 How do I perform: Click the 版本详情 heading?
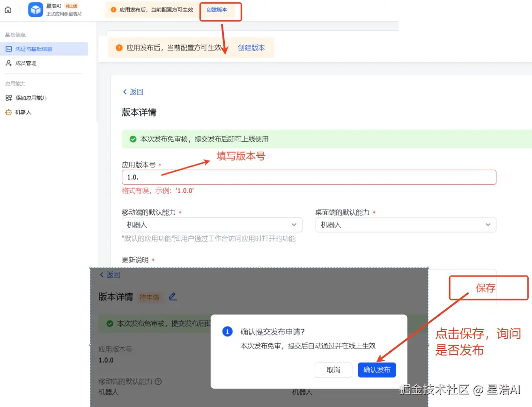pyautogui.click(x=139, y=112)
